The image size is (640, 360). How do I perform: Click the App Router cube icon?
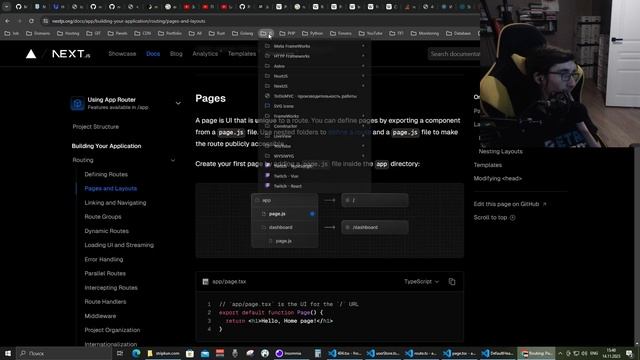point(77,103)
